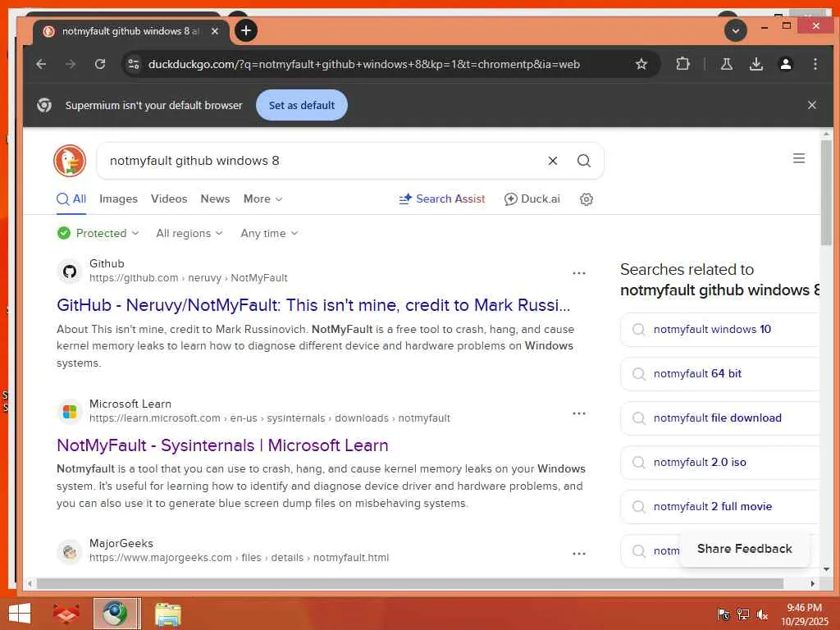The width and height of the screenshot is (840, 630).
Task: Expand the More dropdown
Action: click(x=262, y=199)
